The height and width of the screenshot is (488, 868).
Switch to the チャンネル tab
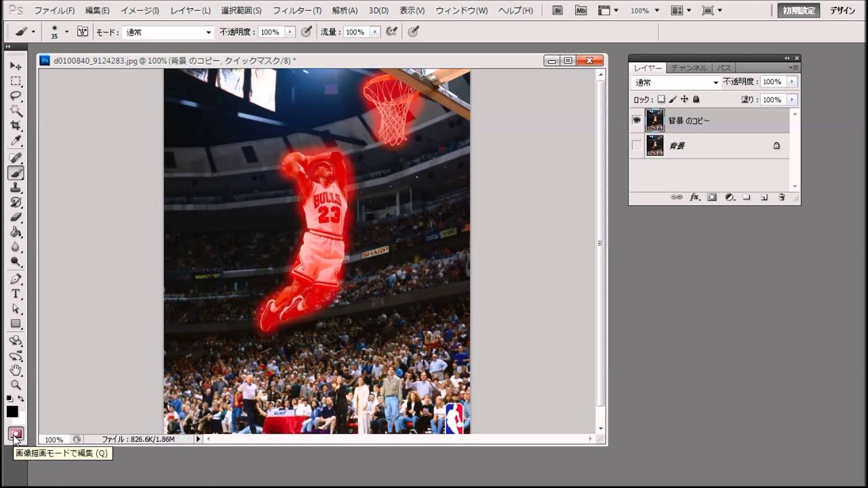(688, 68)
